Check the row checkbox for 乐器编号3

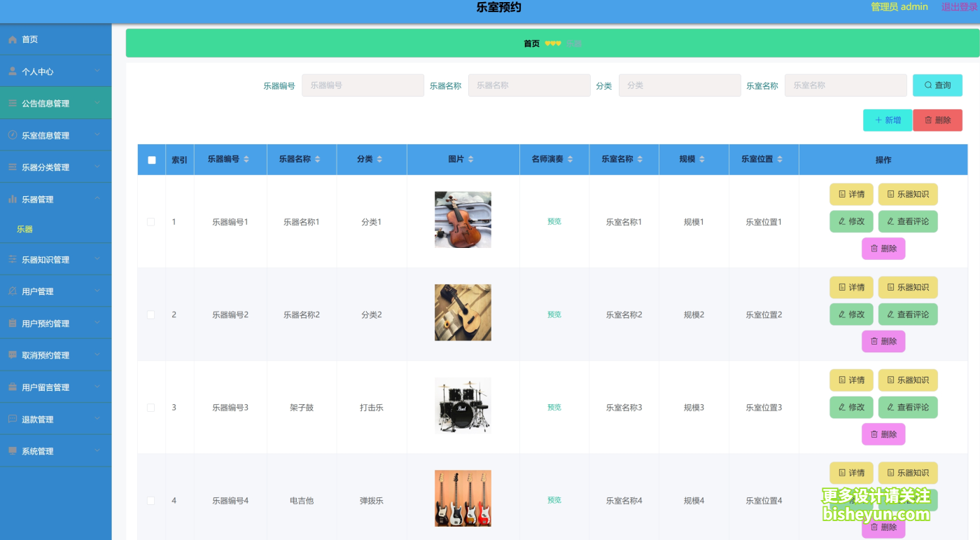150,408
